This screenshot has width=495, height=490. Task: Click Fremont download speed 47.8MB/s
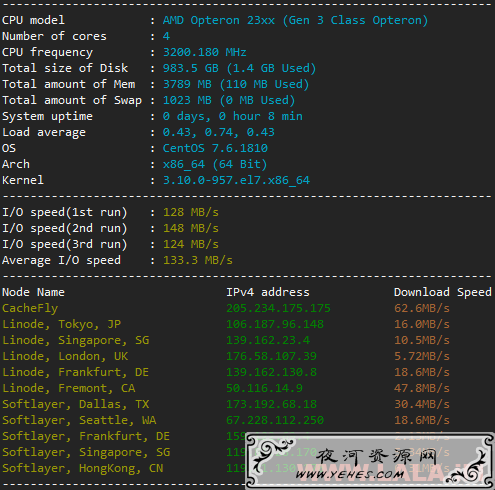pos(422,388)
